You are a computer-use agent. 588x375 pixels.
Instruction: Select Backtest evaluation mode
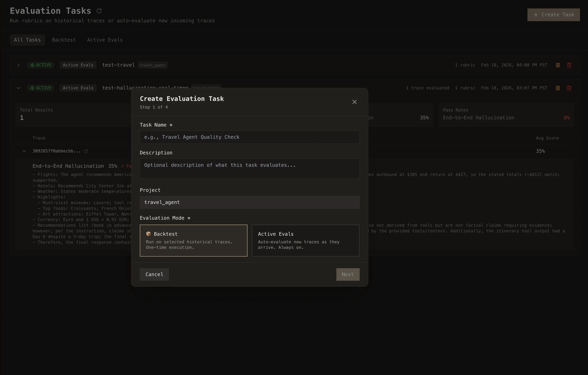point(193,240)
